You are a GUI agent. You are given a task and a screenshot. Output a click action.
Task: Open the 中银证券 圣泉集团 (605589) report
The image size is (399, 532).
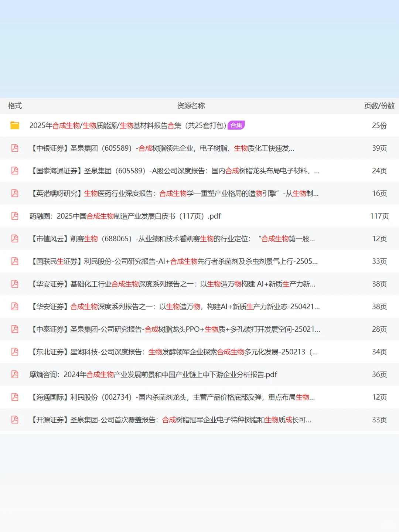[x=162, y=148]
